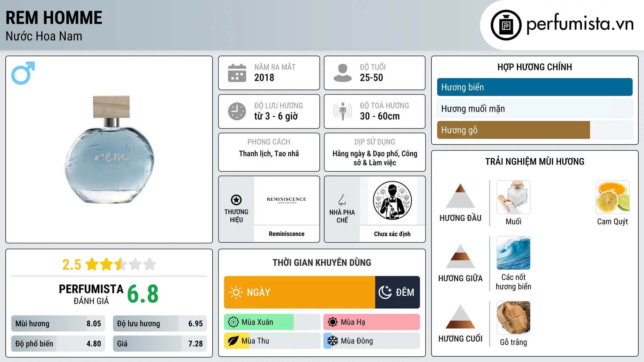Click the projection value 30 - 60cm
Screen dimensions: 644x362
pos(380,116)
